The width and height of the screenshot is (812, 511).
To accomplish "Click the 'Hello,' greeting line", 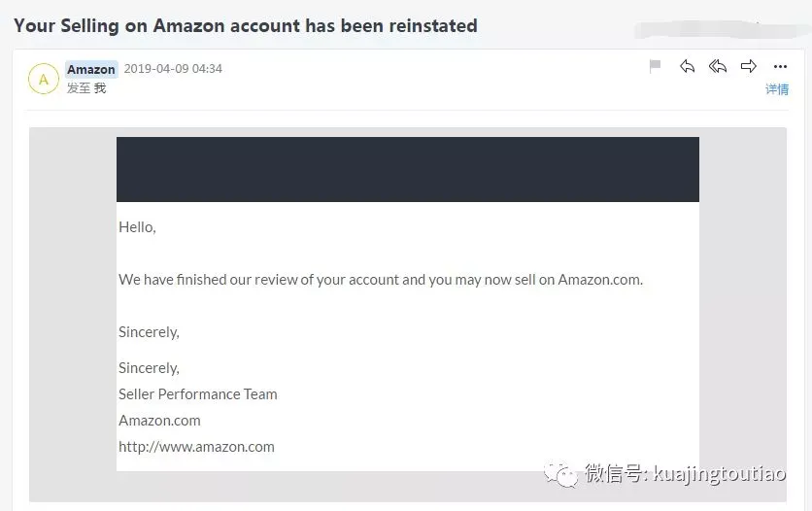I will pos(137,227).
